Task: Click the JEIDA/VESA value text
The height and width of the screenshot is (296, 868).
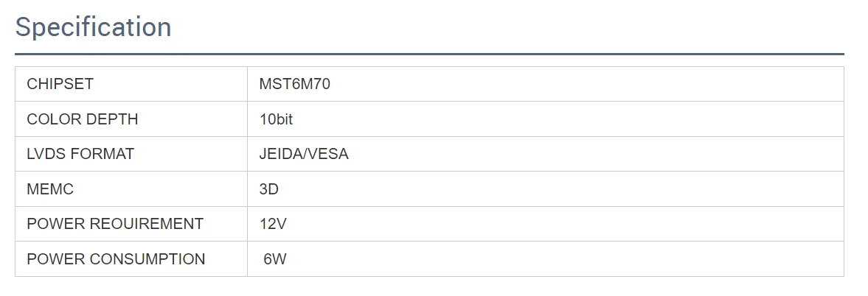Action: pyautogui.click(x=304, y=155)
